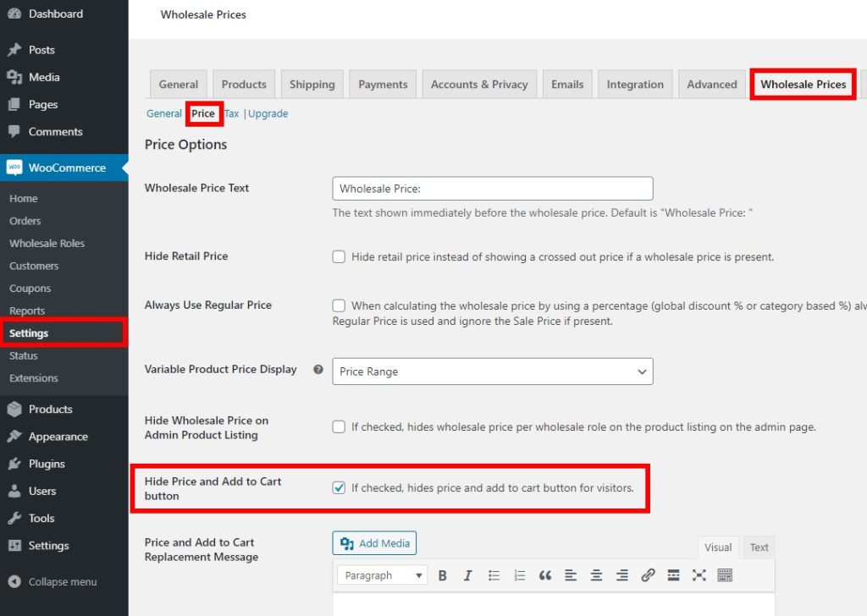Screen dimensions: 867x616
Task: Toggle fullscreen editor mode icon
Action: pos(699,575)
